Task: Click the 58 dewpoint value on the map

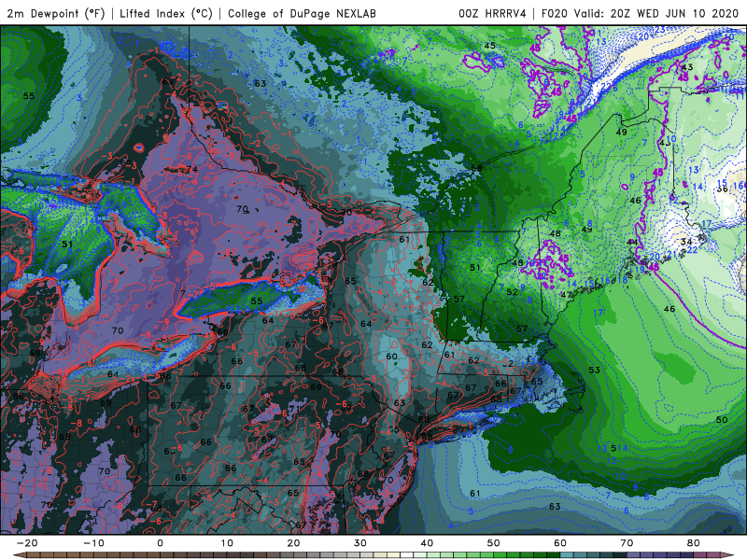Action: point(476,168)
